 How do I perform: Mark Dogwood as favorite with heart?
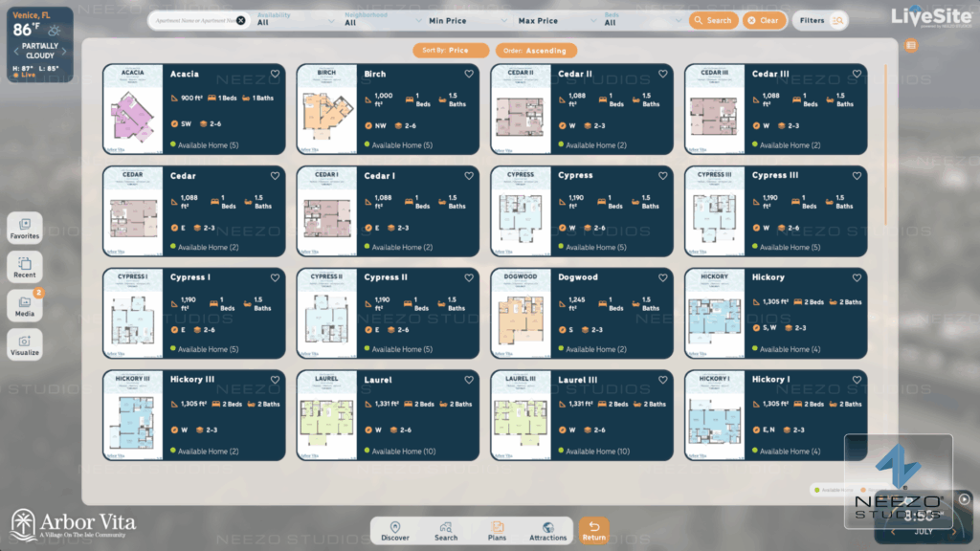pos(662,277)
